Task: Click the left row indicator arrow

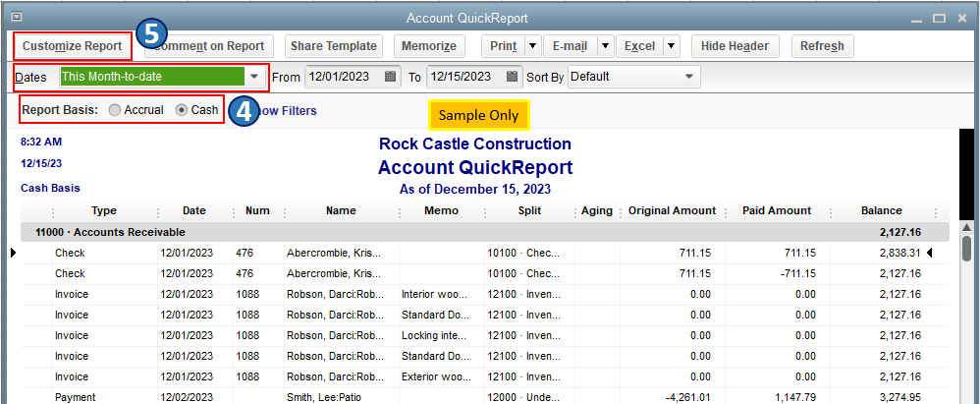Action: (13, 253)
